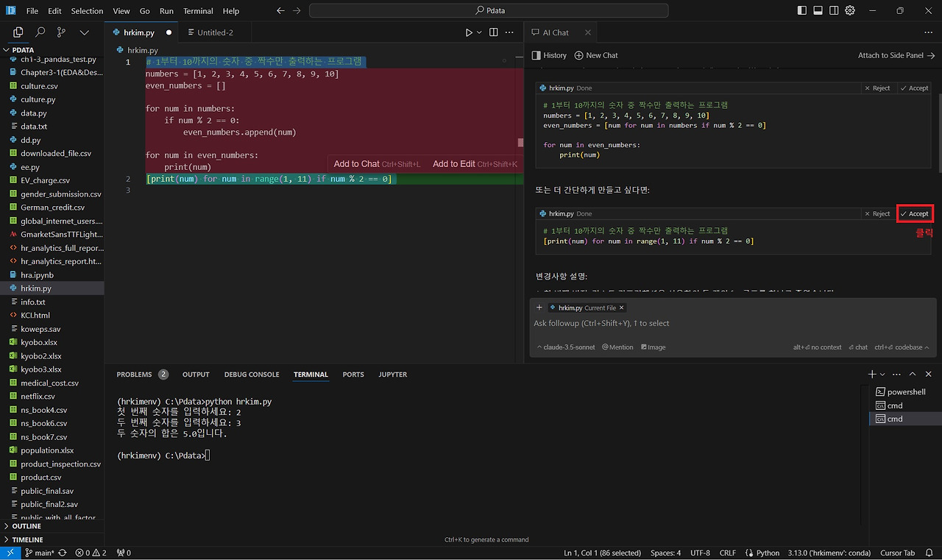The width and height of the screenshot is (942, 560).
Task: Synchronize changes from the status bar
Action: click(62, 553)
